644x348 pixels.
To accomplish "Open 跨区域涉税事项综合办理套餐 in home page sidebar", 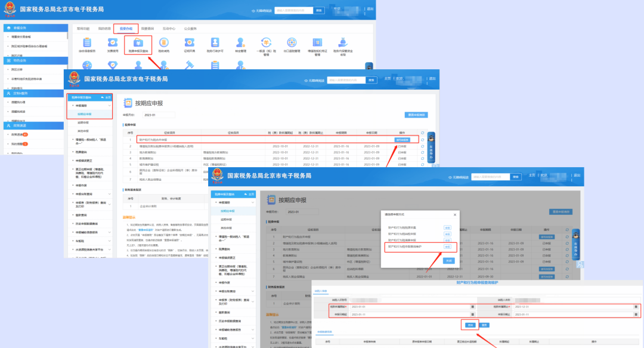I will coord(29,46).
